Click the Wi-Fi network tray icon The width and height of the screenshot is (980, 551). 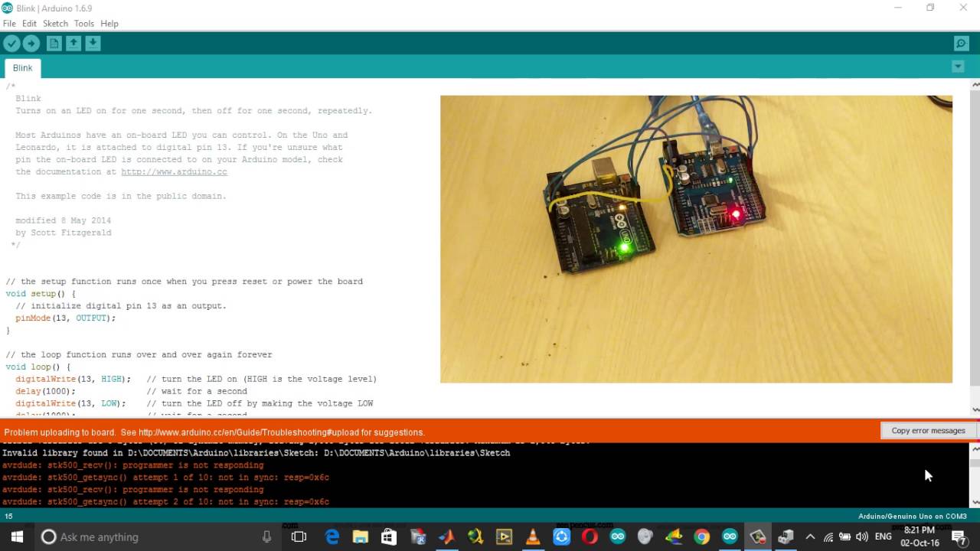828,536
